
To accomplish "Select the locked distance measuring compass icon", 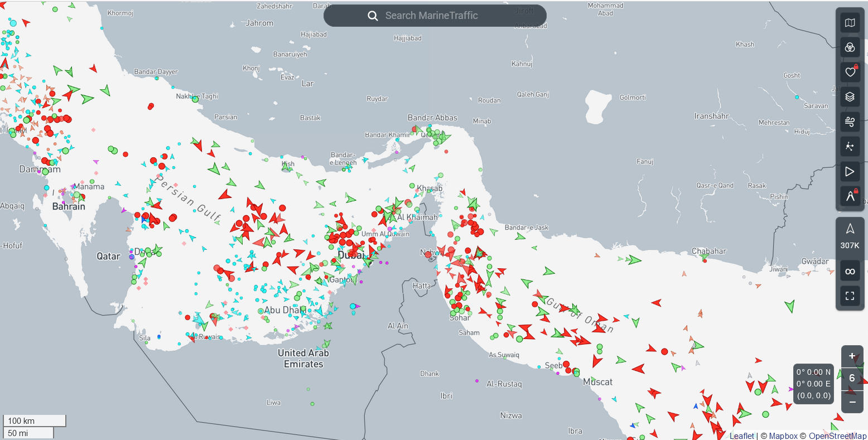I will pyautogui.click(x=850, y=196).
